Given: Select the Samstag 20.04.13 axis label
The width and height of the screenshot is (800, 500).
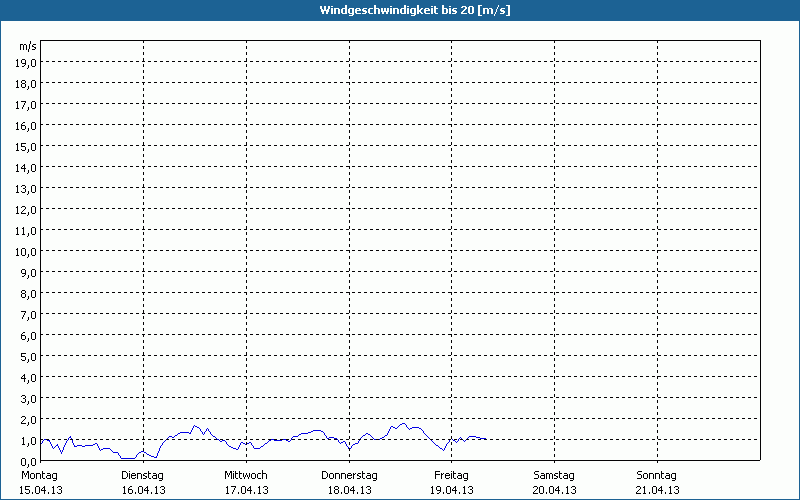Looking at the screenshot, I should [x=555, y=483].
